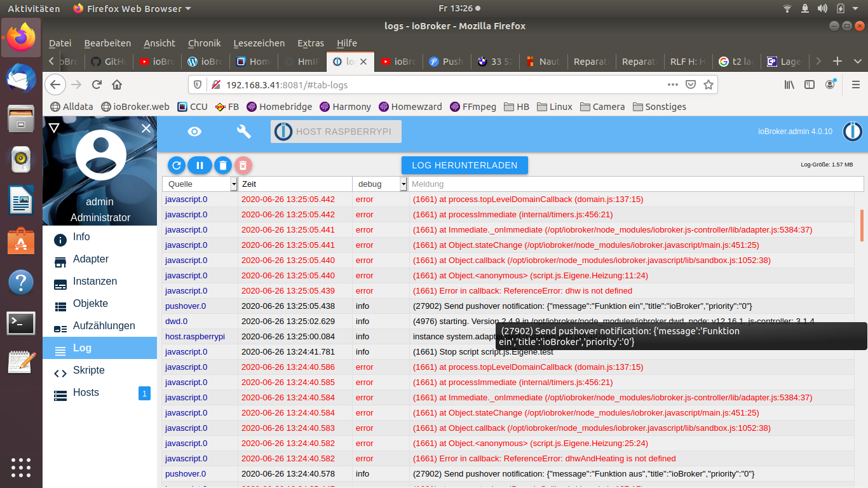This screenshot has height=488, width=868.
Task: Expand the sidebar triangle menu
Action: (x=54, y=128)
